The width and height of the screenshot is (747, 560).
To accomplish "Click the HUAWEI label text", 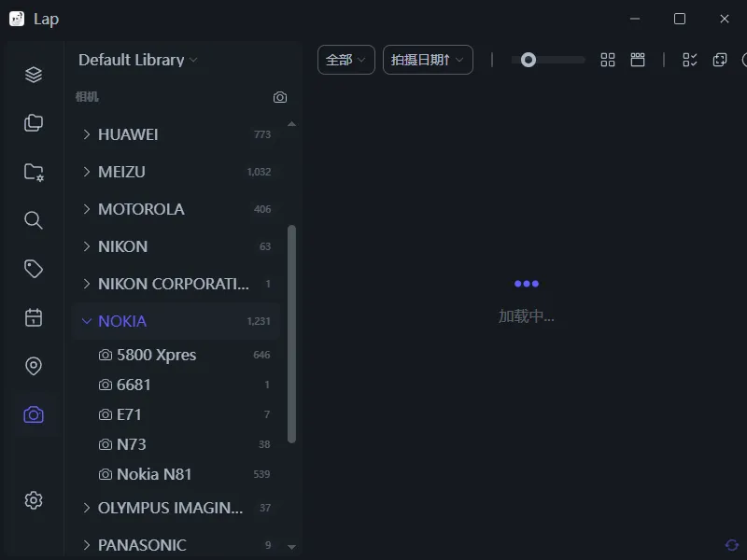I will point(128,134).
